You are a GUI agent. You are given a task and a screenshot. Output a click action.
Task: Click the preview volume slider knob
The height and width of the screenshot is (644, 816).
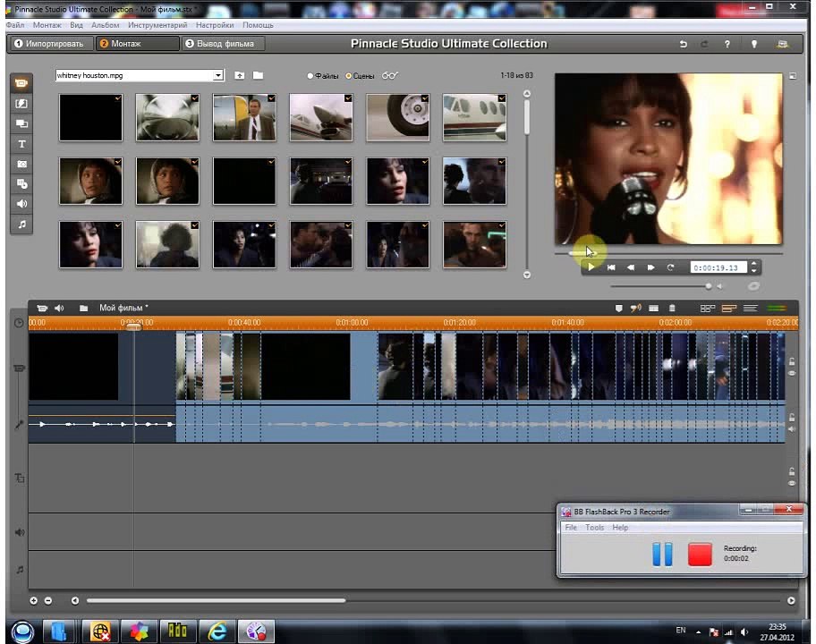(x=709, y=286)
